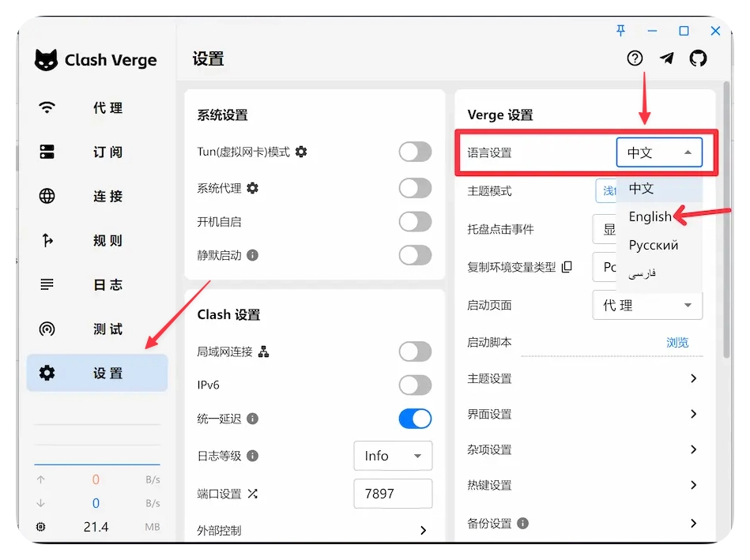This screenshot has width=750, height=560.
Task: Disable the 统一延迟 switch
Action: coord(415,419)
